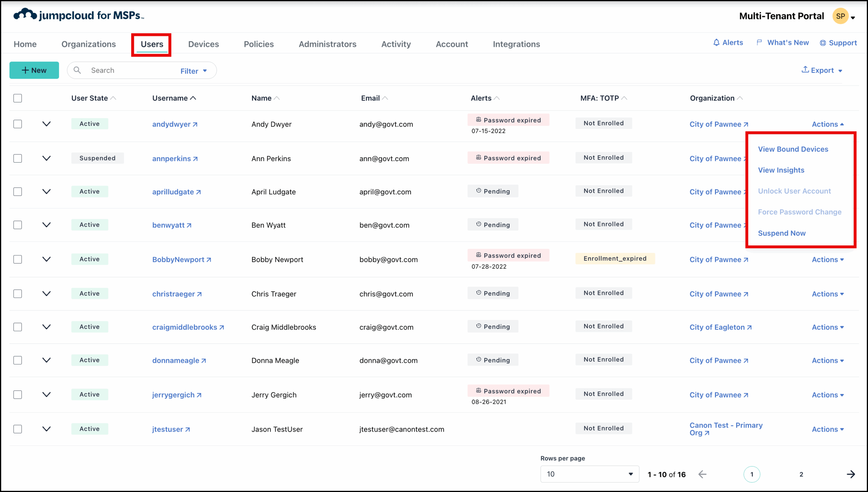
Task: Click the New user button
Action: click(x=34, y=70)
